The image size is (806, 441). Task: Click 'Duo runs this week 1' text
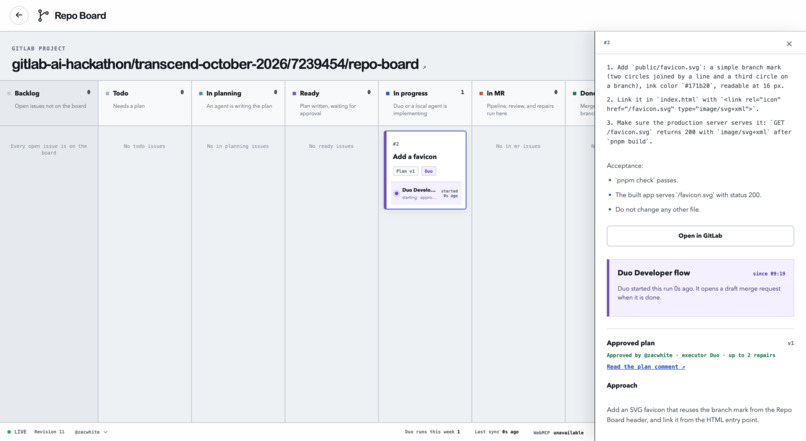(x=432, y=432)
